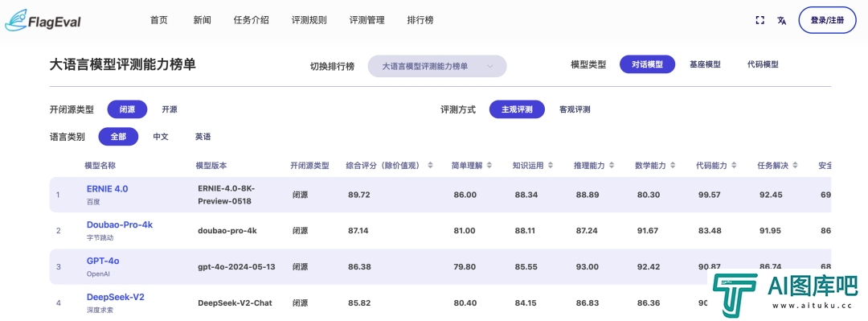Sort by 综合评分 column arrows

tap(430, 166)
